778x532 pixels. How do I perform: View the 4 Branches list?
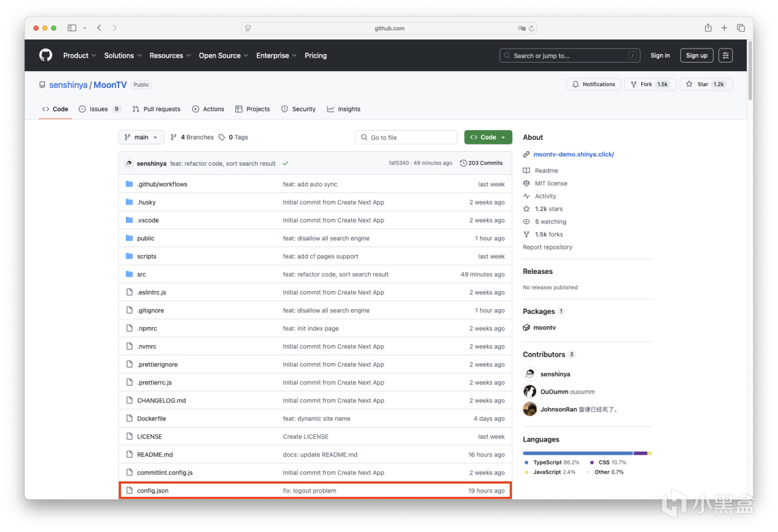[192, 137]
